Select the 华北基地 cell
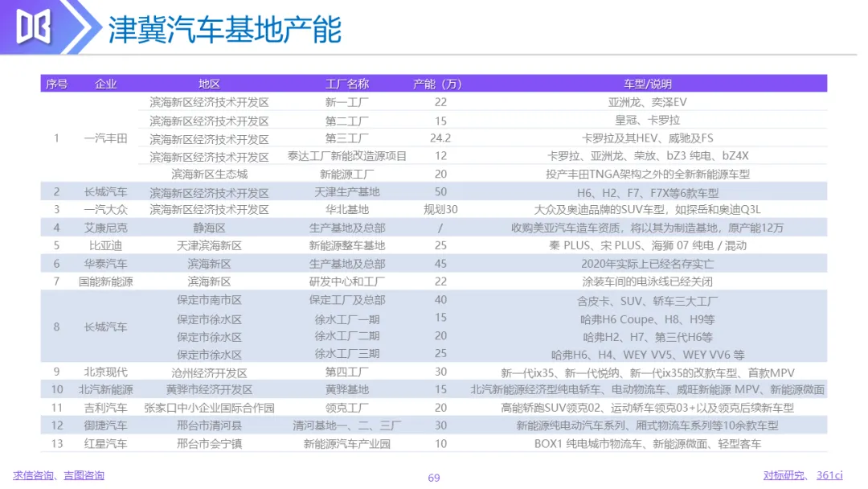This screenshot has height=489, width=868. pyautogui.click(x=347, y=209)
